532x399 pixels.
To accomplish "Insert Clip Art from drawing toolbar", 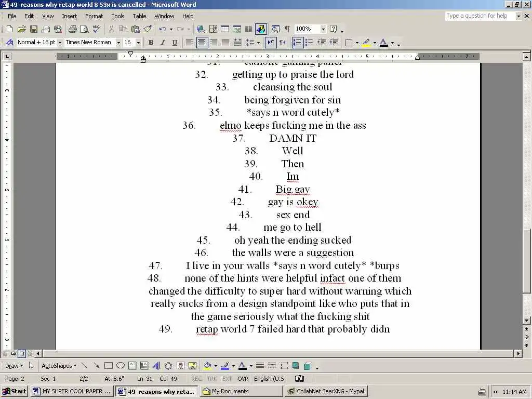I will [180, 365].
